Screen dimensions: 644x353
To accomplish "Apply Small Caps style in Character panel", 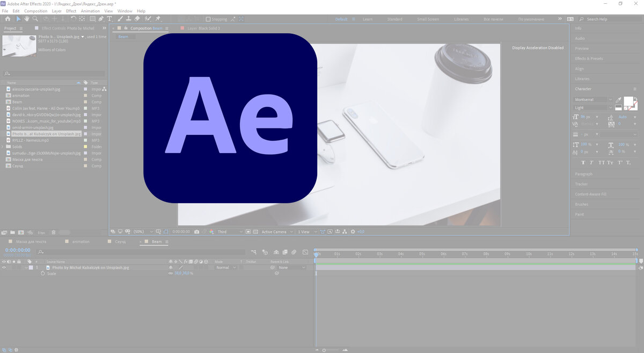I will (x=610, y=162).
